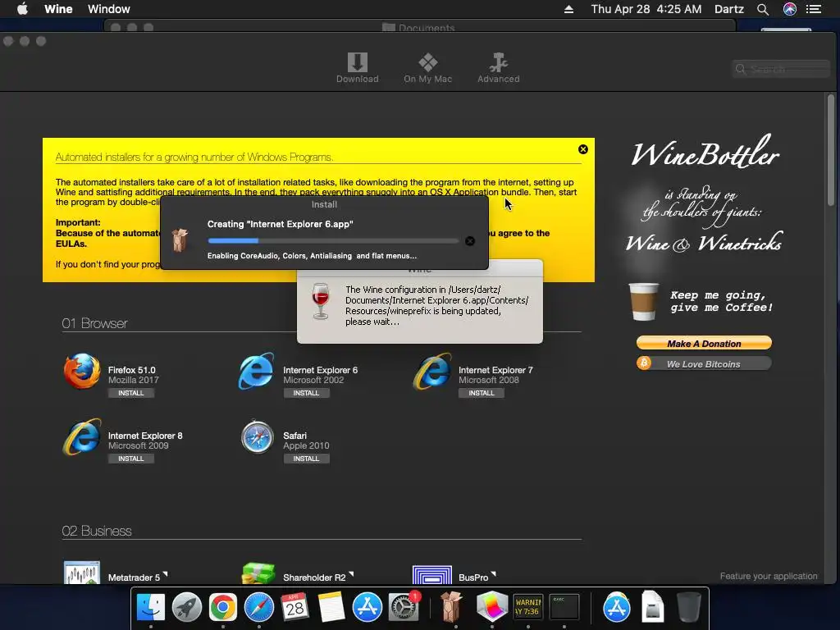The height and width of the screenshot is (630, 840).
Task: Open System Preferences from the Dock
Action: point(403,608)
